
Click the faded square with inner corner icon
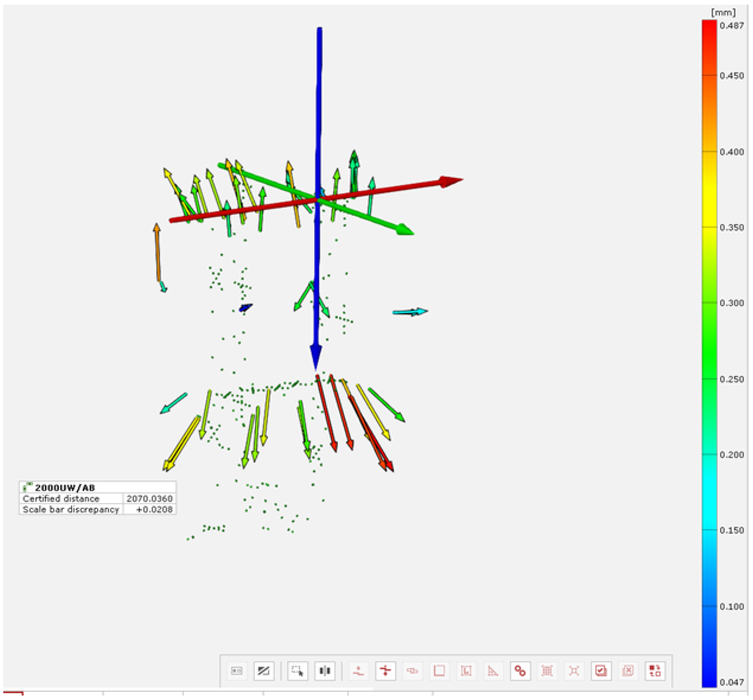point(466,671)
